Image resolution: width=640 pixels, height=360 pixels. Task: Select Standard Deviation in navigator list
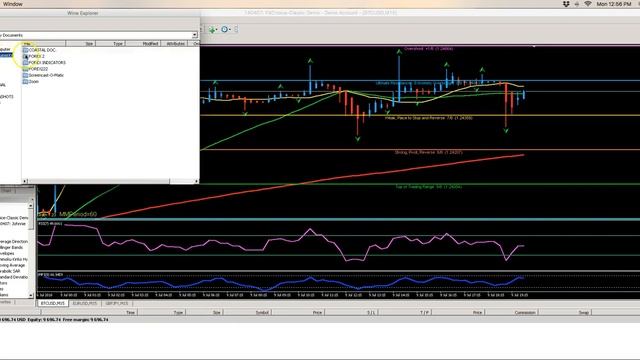coord(14,277)
